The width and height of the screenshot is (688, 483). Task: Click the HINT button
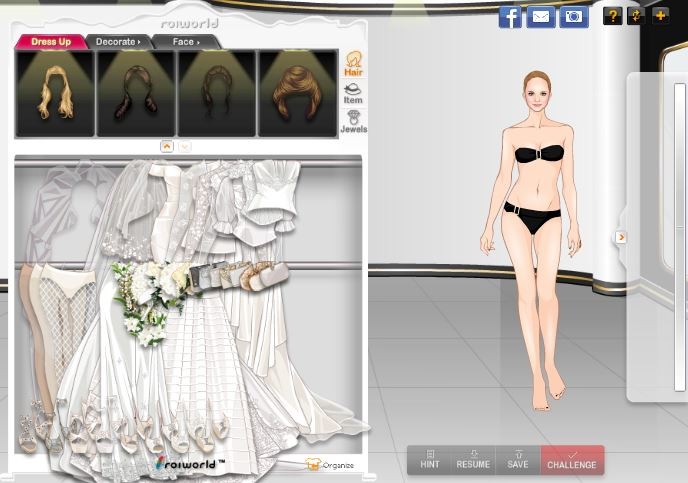tap(430, 460)
